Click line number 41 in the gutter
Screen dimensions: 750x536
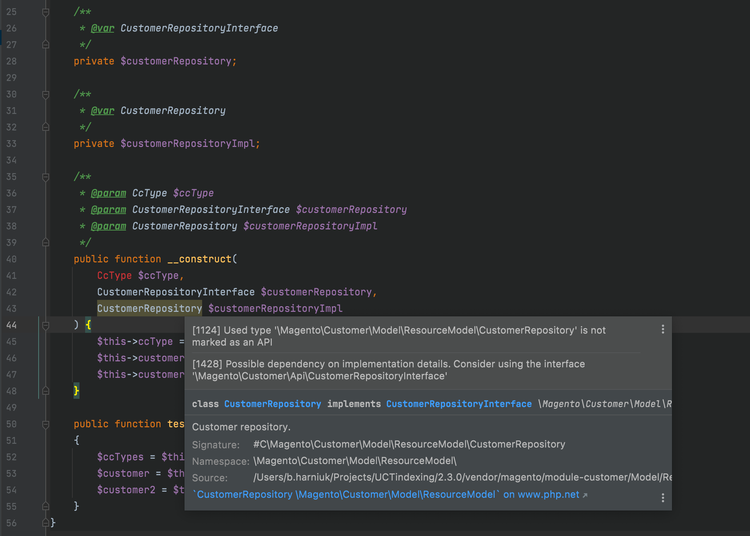click(x=12, y=275)
